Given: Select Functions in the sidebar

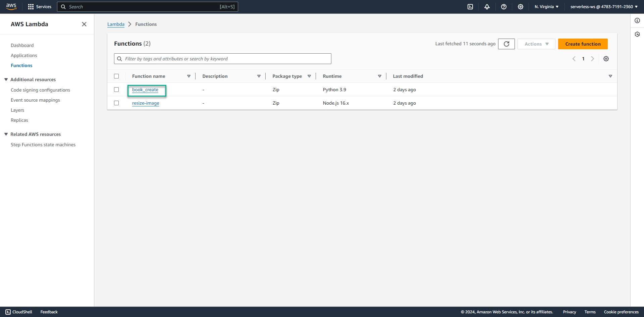Looking at the screenshot, I should click(x=21, y=65).
